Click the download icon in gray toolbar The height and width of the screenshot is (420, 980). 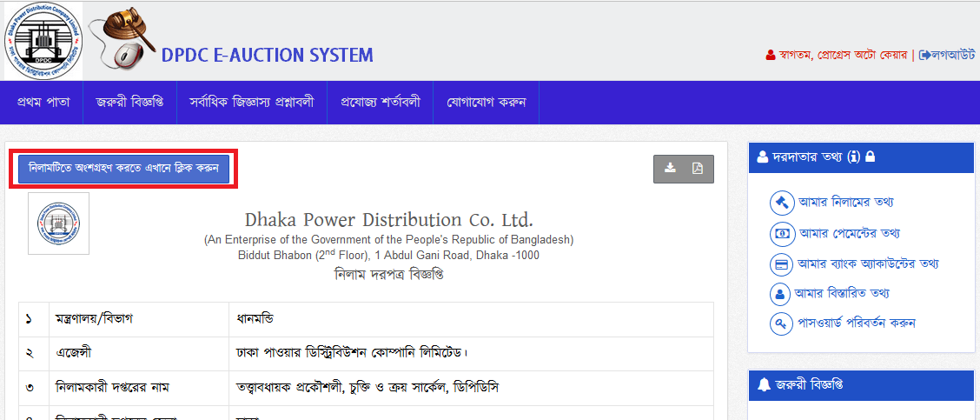point(669,169)
